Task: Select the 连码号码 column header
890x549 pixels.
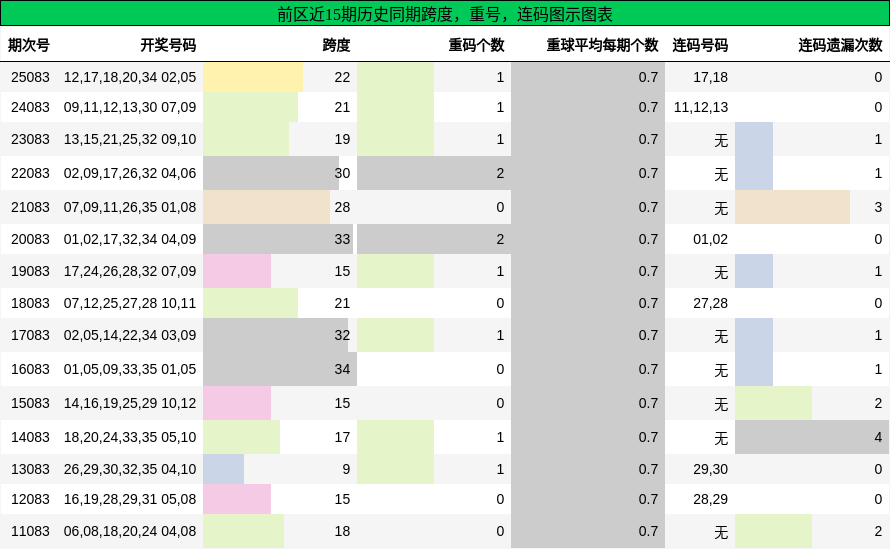Action: click(x=700, y=45)
